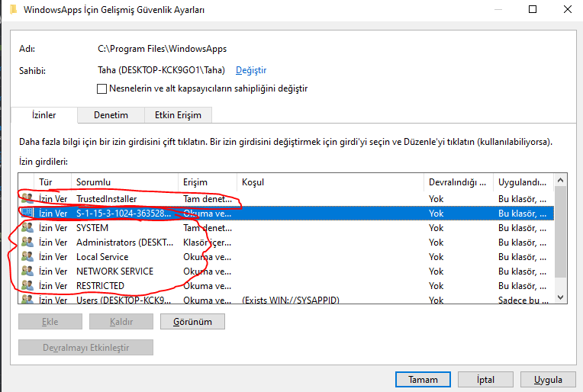Open the Etkin Erişim tab

coord(178,115)
